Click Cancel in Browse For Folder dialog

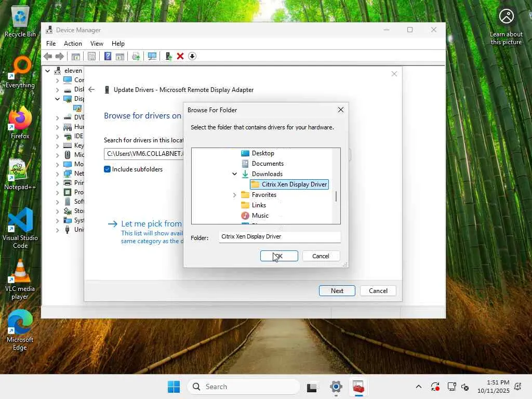(x=321, y=256)
